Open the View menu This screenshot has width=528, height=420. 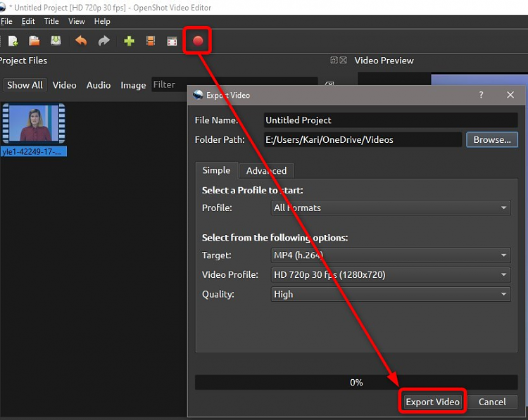coord(77,22)
